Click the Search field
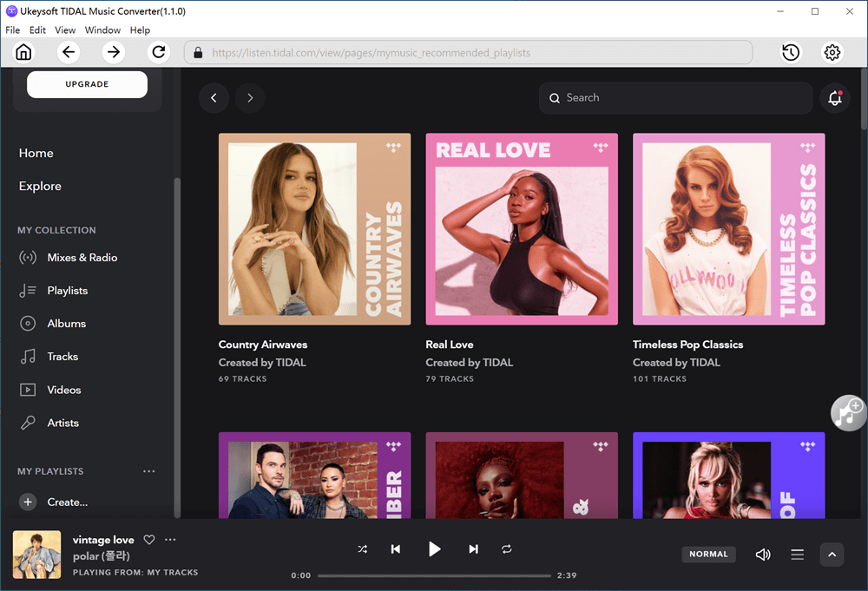 675,98
